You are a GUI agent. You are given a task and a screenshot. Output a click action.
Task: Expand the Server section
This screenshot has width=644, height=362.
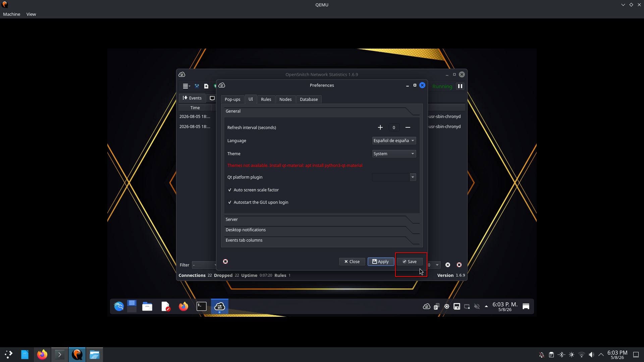pos(321,220)
